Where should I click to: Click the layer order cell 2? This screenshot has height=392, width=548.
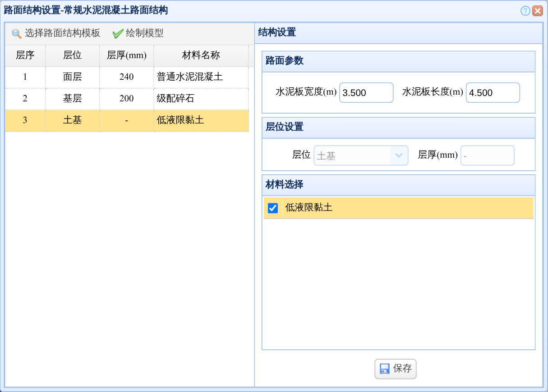[25, 99]
